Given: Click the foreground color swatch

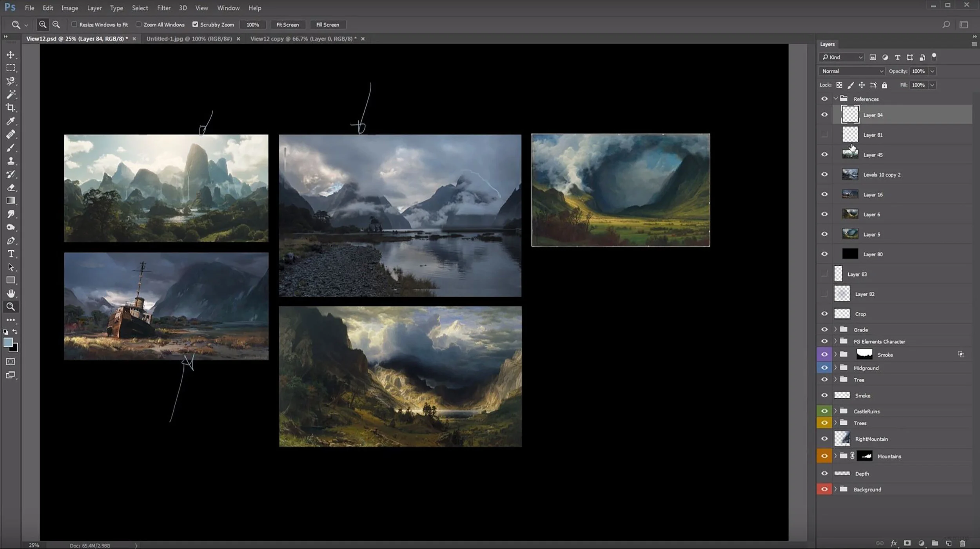Looking at the screenshot, I should tap(7, 342).
